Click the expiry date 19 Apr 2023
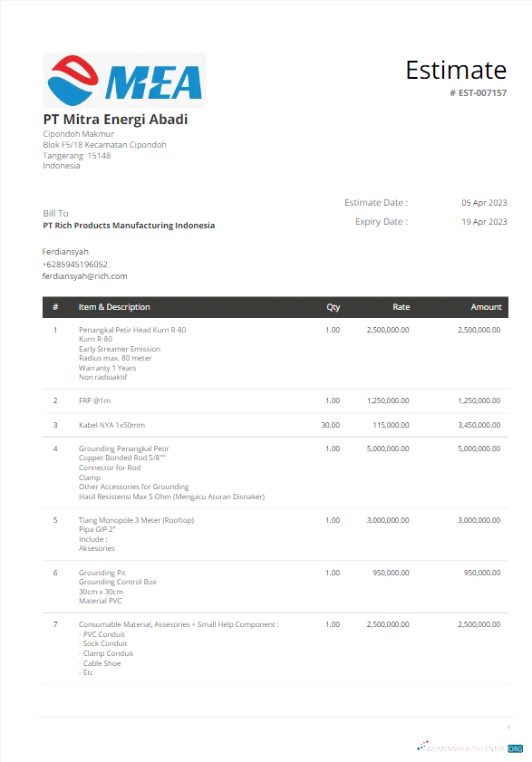This screenshot has height=762, width=532. (x=484, y=222)
